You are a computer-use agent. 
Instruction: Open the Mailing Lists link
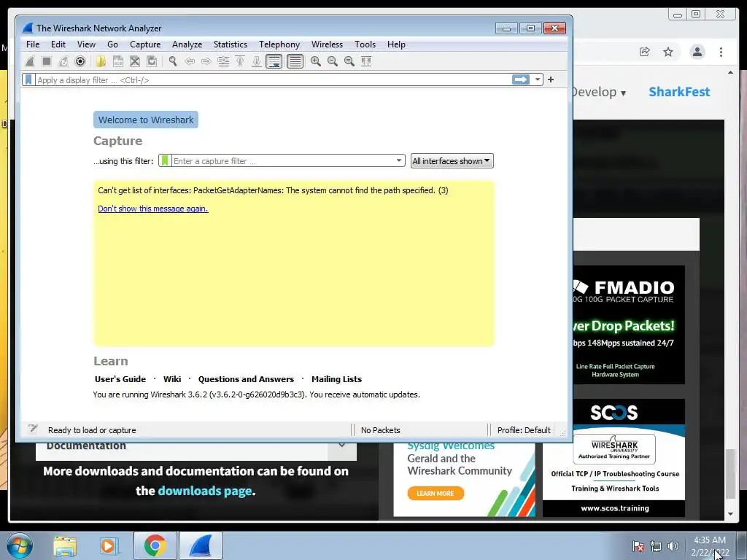(336, 379)
